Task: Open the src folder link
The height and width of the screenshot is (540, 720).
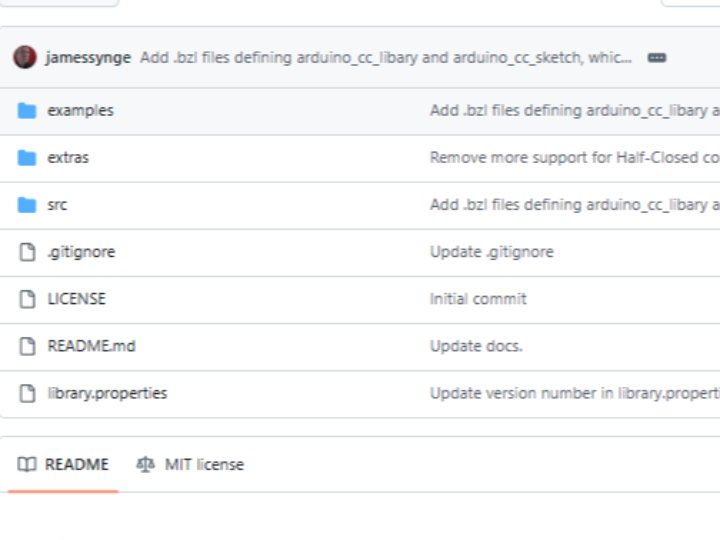Action: pos(57,204)
